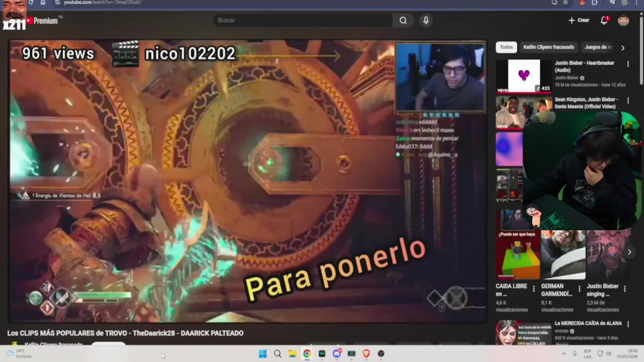This screenshot has height=362, width=644.
Task: Select the KeBin Clipero fracasado chip
Action: (548, 47)
